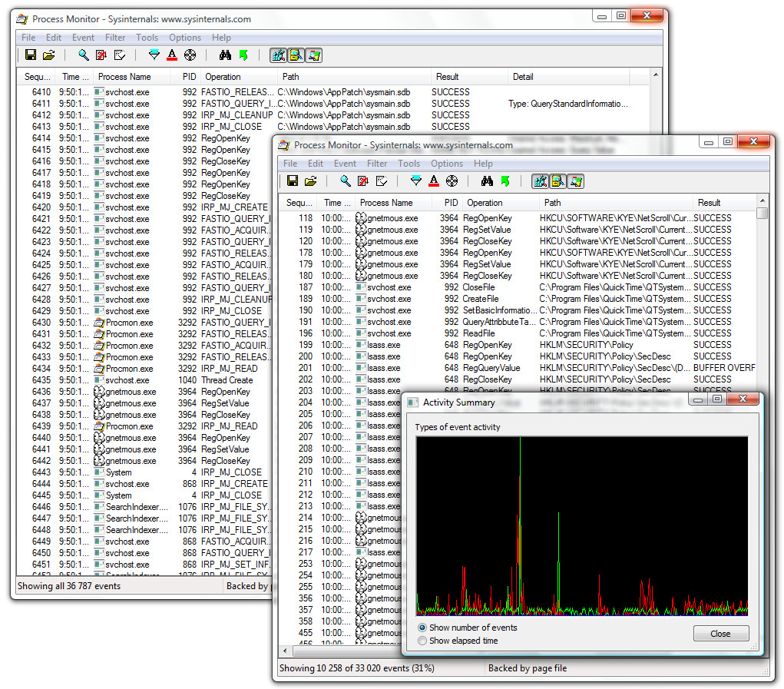The image size is (784, 689).
Task: Toggle Show Process Activity in the front window
Action: coord(576,181)
